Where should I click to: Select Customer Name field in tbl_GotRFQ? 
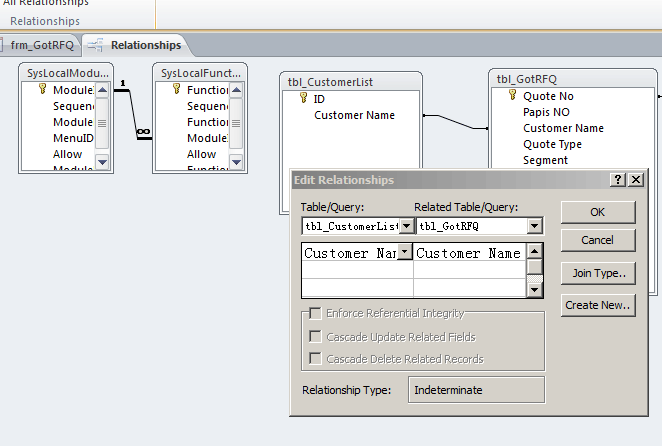(x=563, y=128)
